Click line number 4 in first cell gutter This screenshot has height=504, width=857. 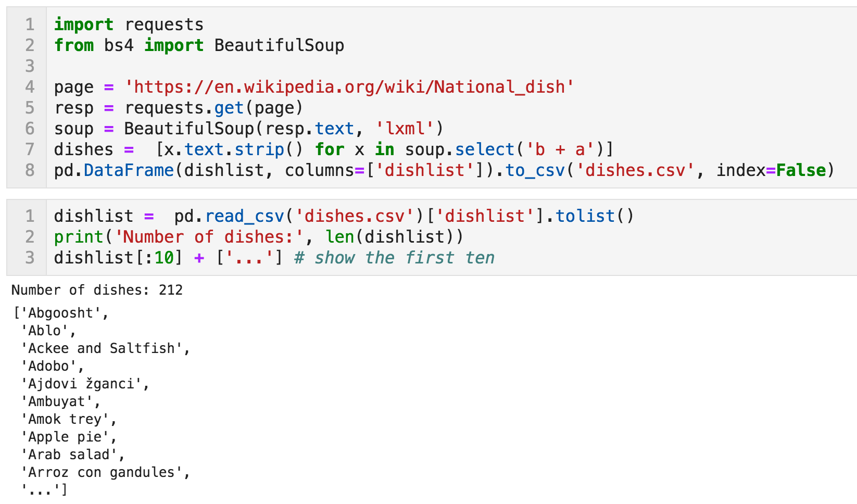30,87
